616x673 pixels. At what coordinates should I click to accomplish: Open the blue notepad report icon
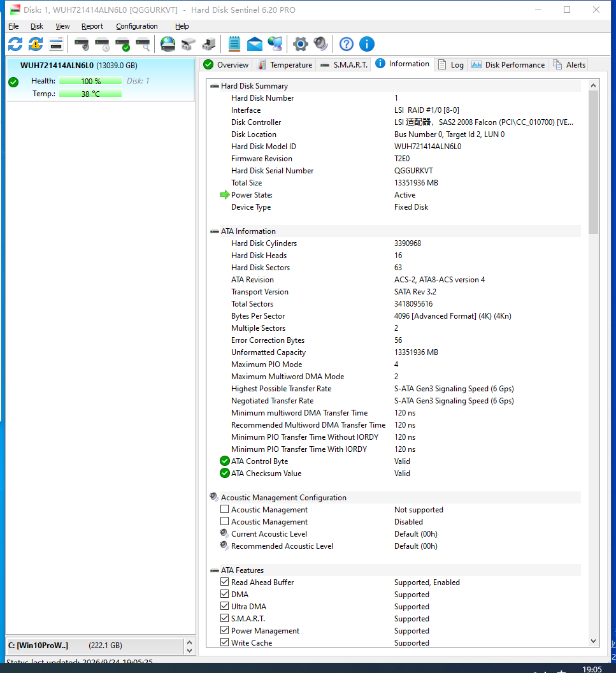(234, 44)
